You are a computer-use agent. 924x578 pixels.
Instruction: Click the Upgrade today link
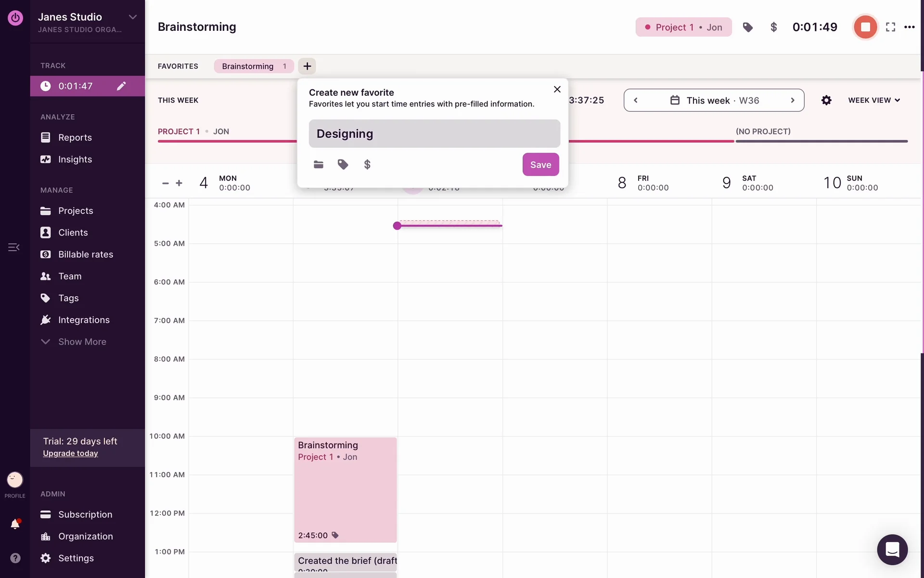coord(70,453)
